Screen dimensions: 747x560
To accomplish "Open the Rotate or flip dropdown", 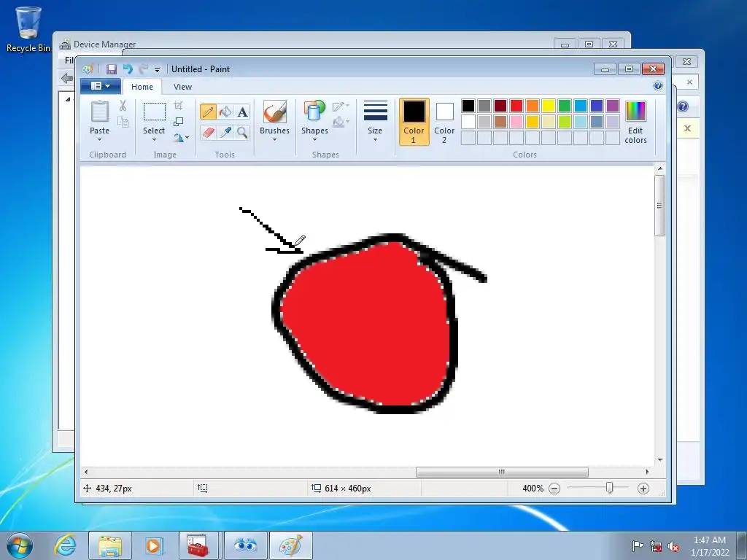I will coord(181,138).
